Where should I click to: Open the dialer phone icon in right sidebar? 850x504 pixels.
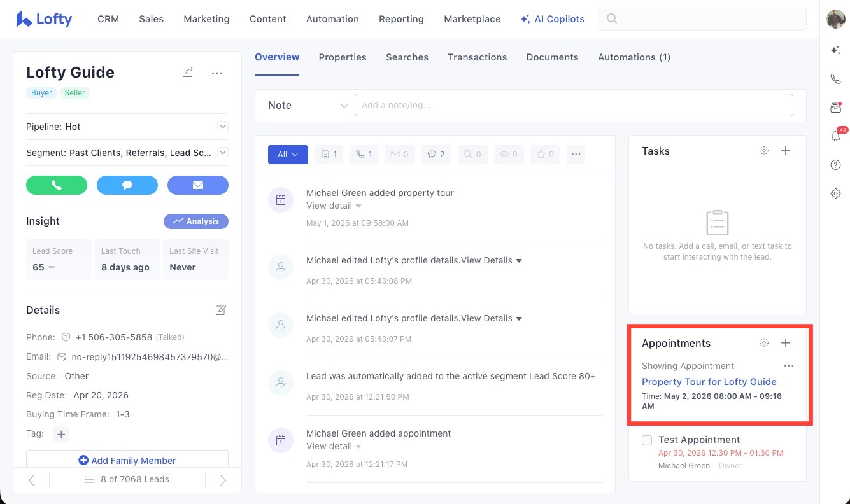click(836, 79)
